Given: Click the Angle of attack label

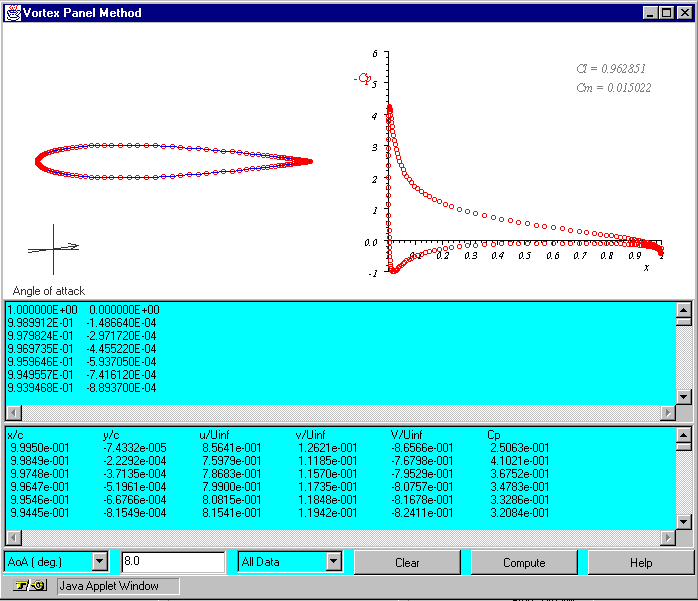Looking at the screenshot, I should [x=49, y=291].
